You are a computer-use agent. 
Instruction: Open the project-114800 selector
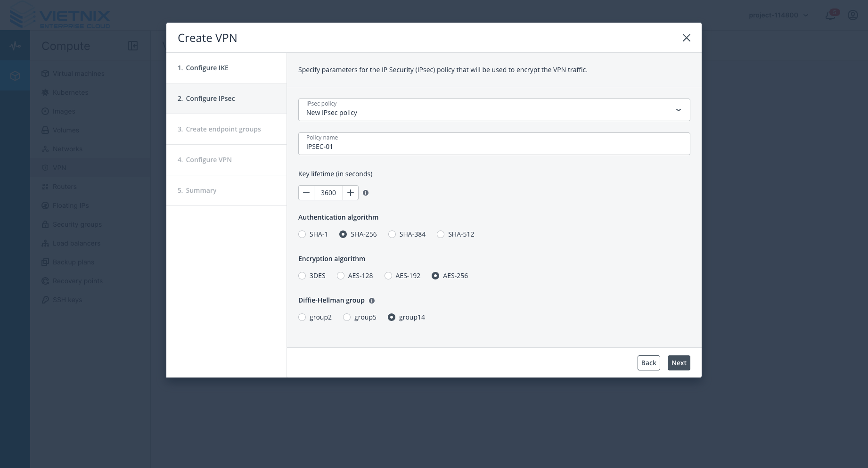click(x=778, y=15)
